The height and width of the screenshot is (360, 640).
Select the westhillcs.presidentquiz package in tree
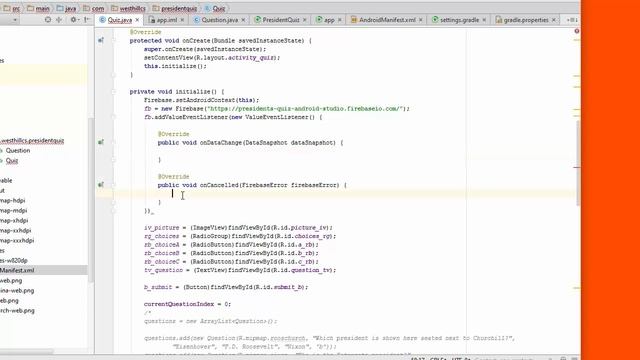click(32, 140)
